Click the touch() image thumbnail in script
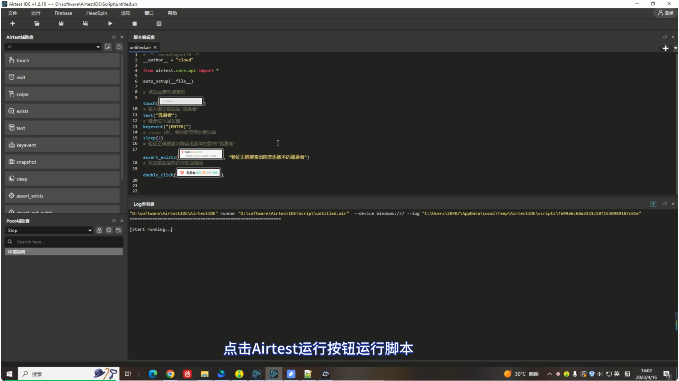This screenshot has width=679, height=381. (181, 101)
